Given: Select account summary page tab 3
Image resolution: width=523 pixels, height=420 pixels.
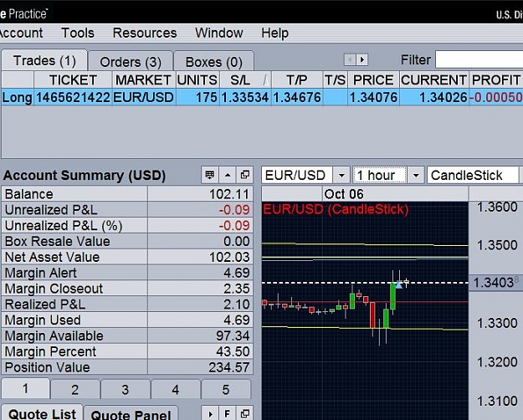Looking at the screenshot, I should (125, 389).
